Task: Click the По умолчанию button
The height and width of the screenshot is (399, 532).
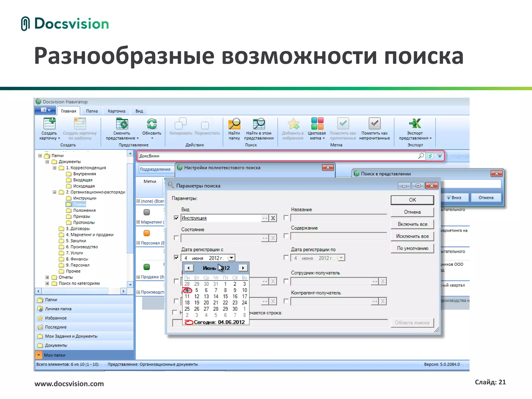Action: click(412, 248)
